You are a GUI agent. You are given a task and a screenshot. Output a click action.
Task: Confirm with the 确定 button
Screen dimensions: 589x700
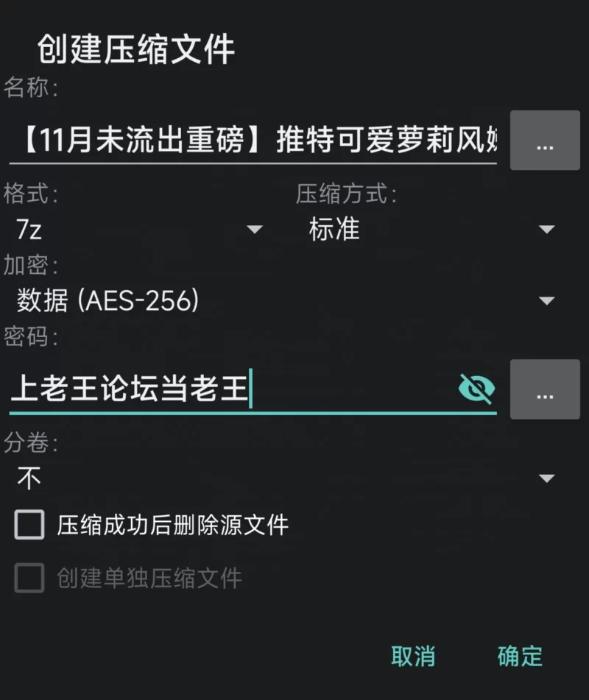tap(520, 657)
